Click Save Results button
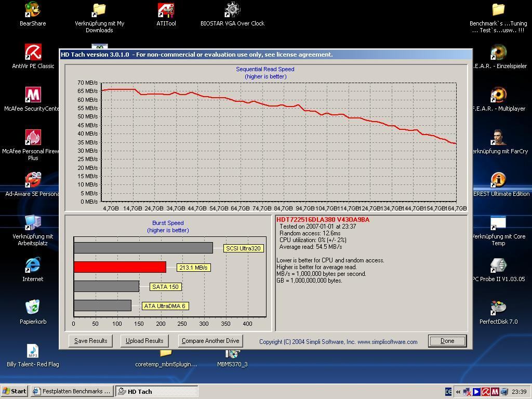Screen dimensions: 532x399 (90, 341)
